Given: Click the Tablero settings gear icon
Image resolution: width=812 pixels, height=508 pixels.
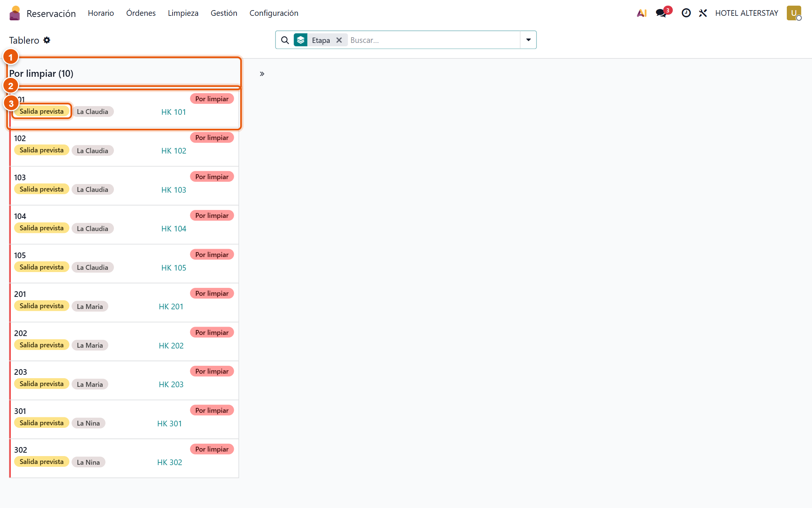Looking at the screenshot, I should 47,40.
